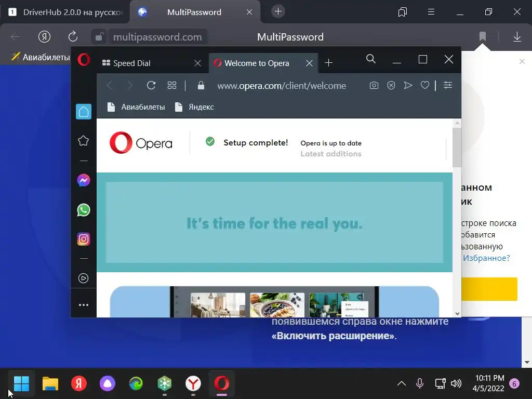
Task: Select MultiPassword tab in Yandex Browser
Action: tap(194, 12)
